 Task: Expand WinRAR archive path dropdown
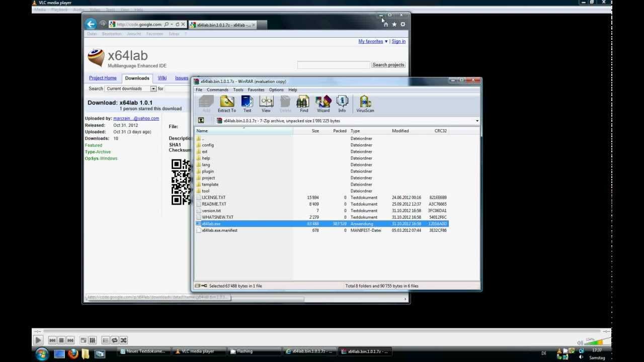click(477, 121)
